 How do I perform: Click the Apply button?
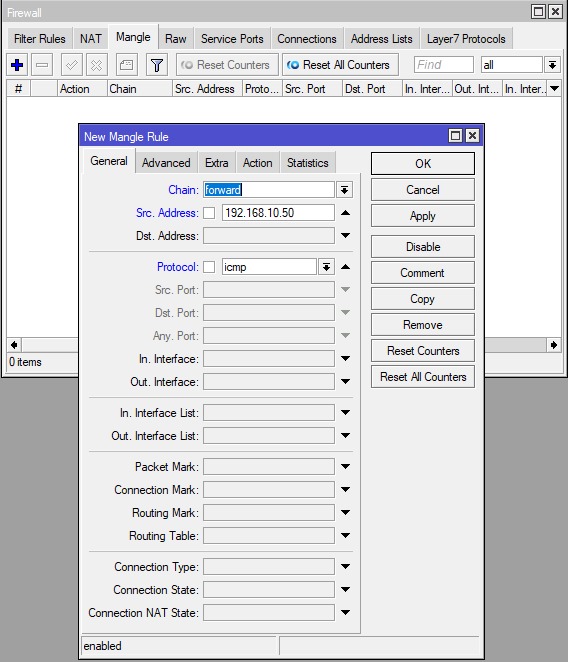tap(423, 216)
